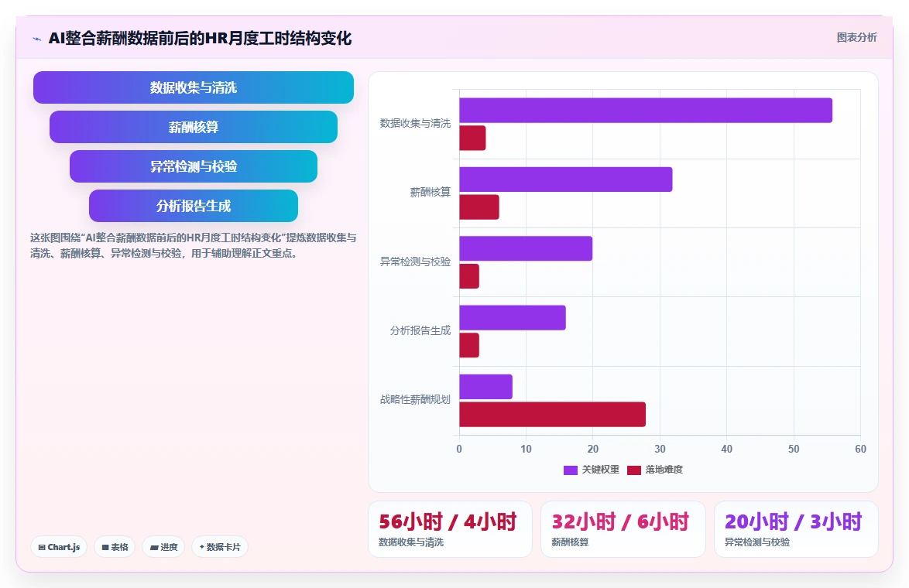
Task: Click the x-axis tick value 60
Action: (860, 449)
